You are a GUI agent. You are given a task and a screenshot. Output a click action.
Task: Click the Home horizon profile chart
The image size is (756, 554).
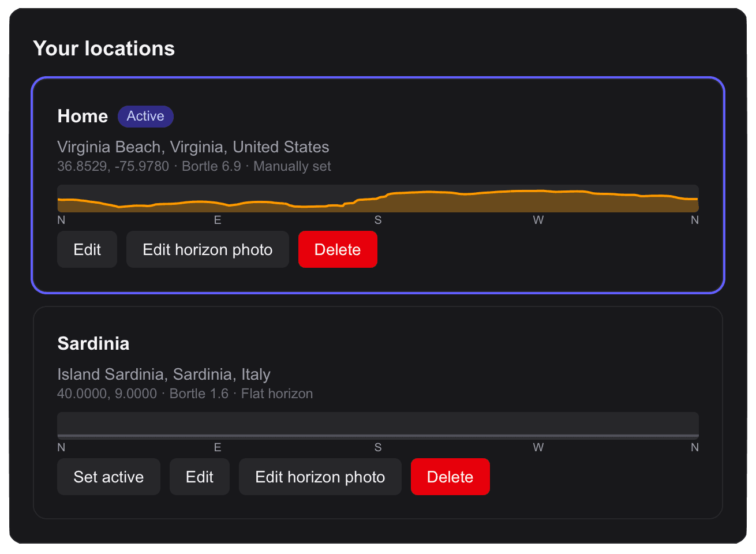coord(378,199)
